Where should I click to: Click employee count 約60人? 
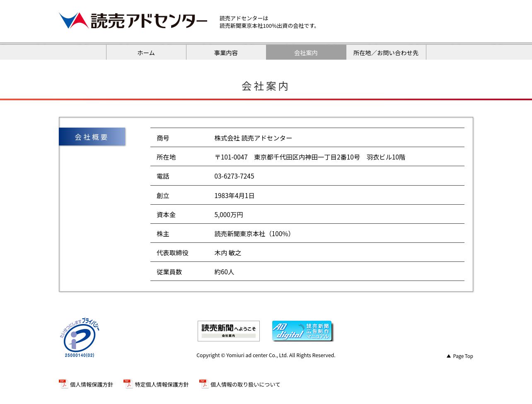pyautogui.click(x=224, y=272)
